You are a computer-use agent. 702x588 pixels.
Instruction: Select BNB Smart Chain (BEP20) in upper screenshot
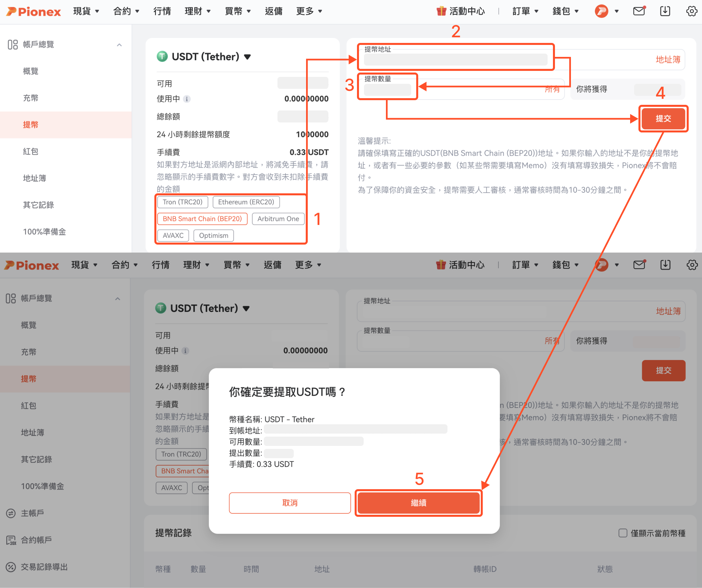point(202,219)
